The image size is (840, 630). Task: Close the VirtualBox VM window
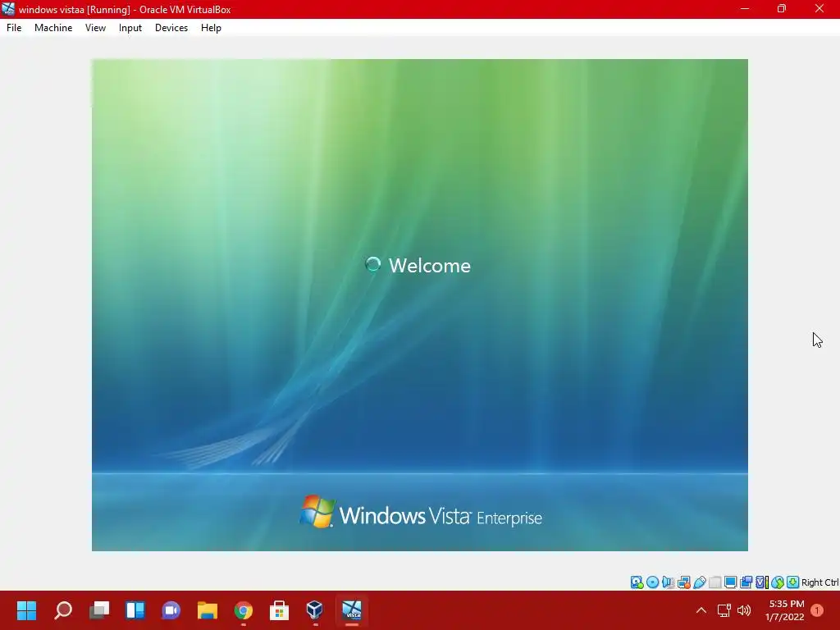(x=819, y=9)
